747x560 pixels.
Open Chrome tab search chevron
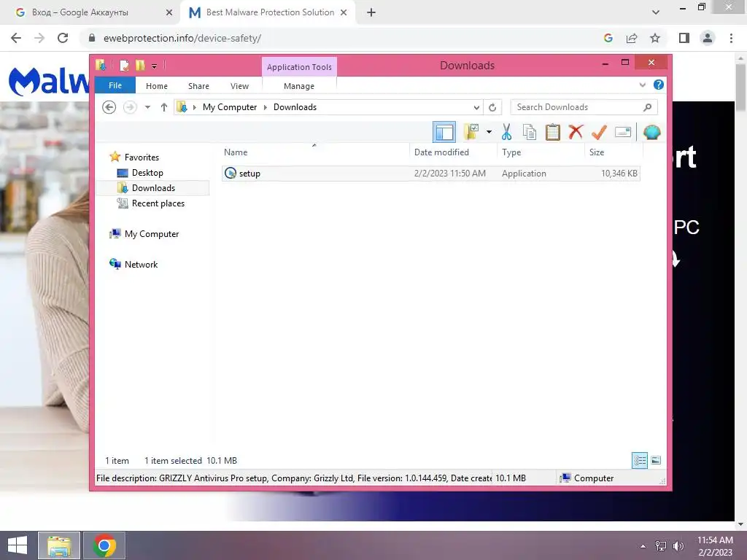(656, 12)
